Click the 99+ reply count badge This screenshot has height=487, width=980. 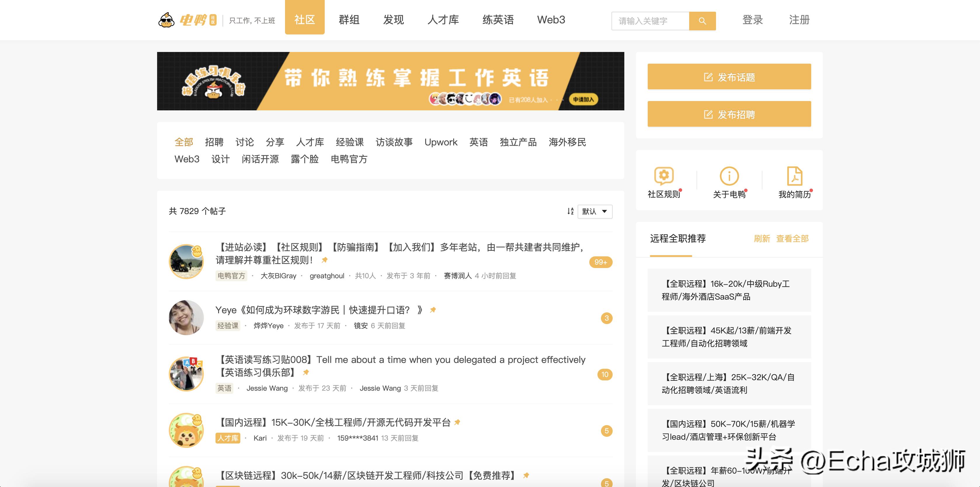[x=600, y=262]
